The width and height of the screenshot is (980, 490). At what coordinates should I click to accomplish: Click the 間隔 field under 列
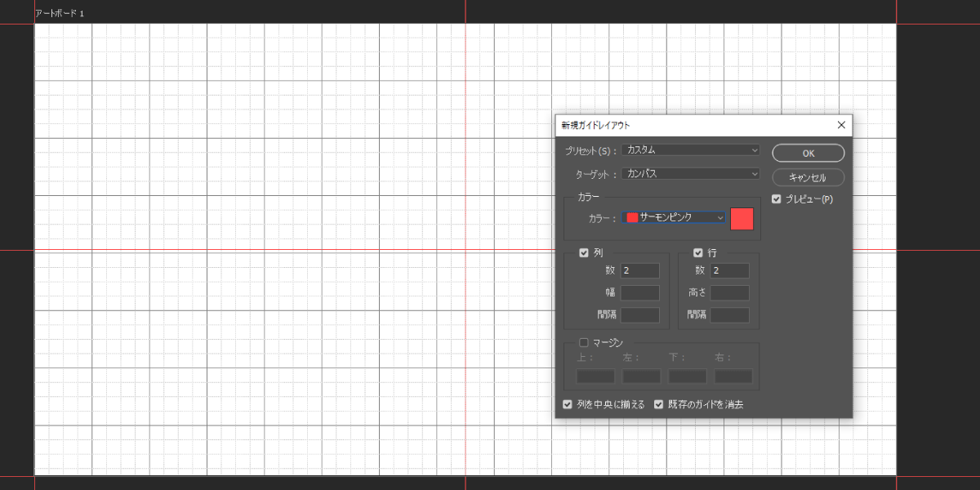point(639,314)
